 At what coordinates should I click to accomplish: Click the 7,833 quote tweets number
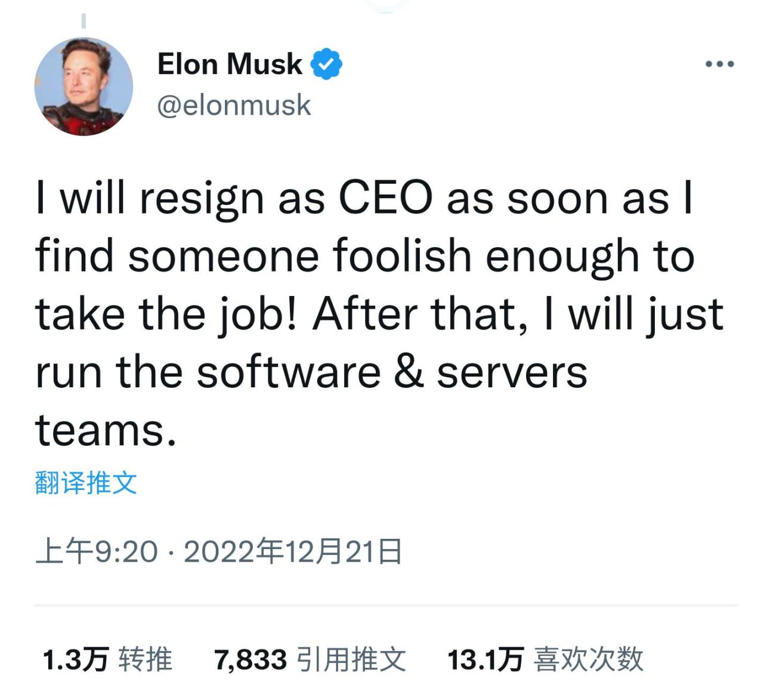click(x=251, y=660)
